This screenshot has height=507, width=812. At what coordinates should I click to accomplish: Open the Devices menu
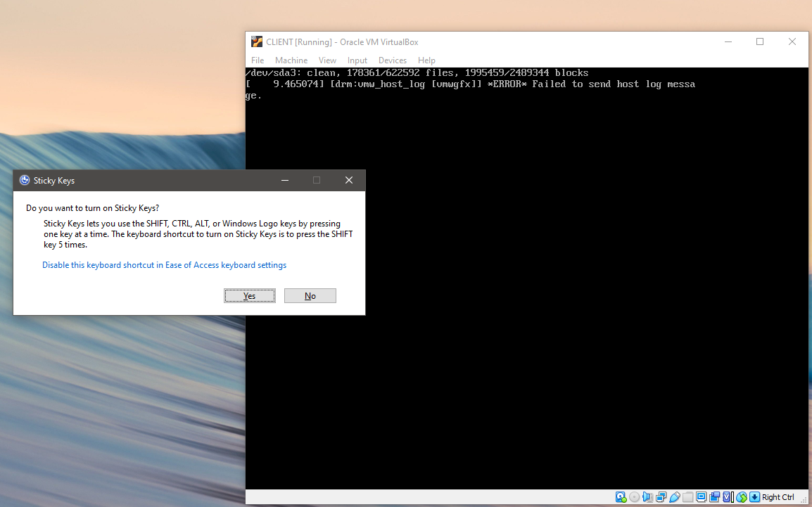click(392, 60)
